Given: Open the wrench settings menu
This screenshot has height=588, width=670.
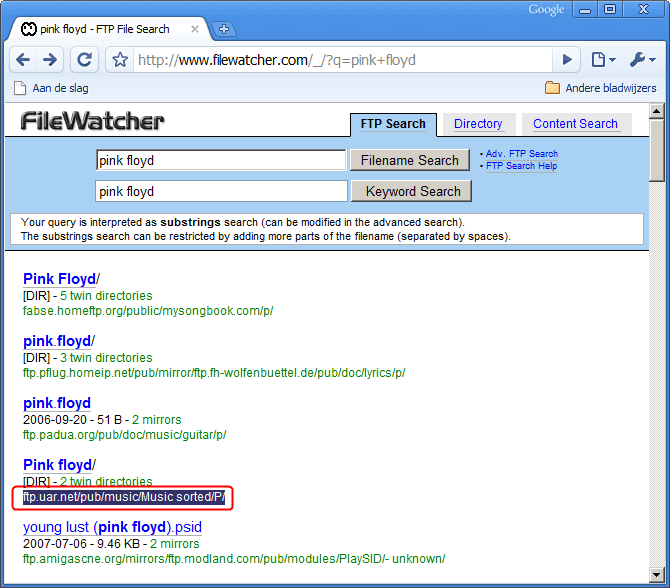Looking at the screenshot, I should 643,60.
